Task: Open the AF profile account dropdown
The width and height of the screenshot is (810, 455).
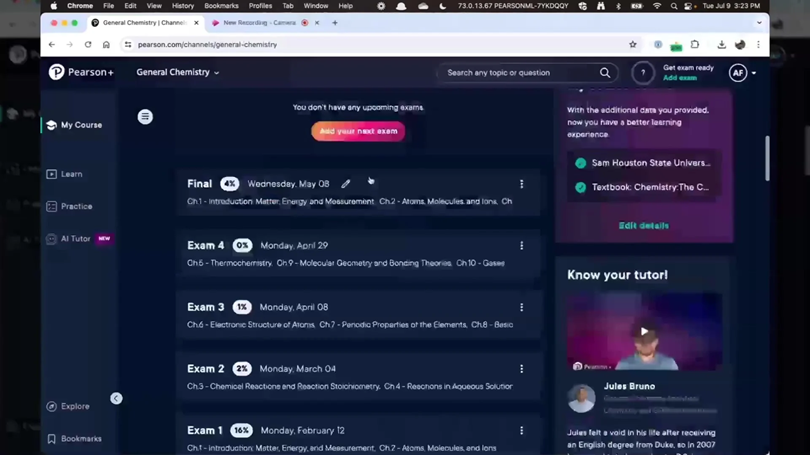Action: click(x=741, y=73)
